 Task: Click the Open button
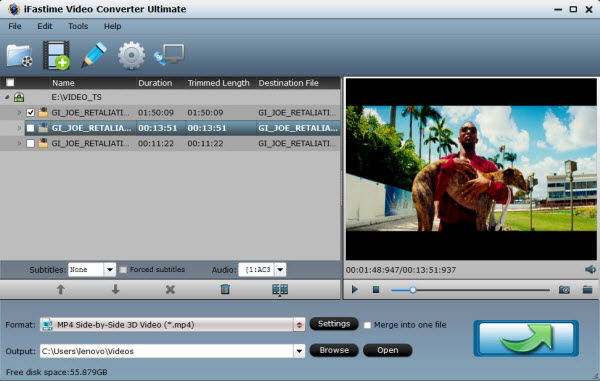coord(388,350)
